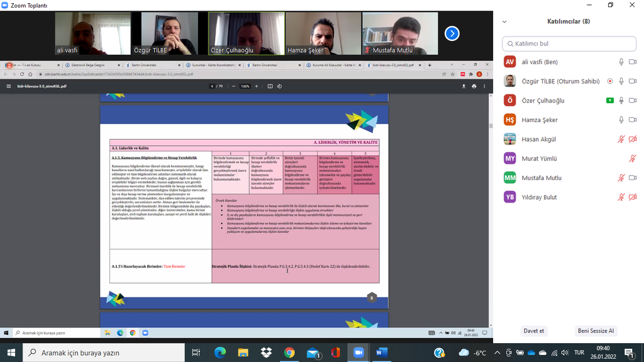Open Dropbox from the taskbar

(x=266, y=353)
